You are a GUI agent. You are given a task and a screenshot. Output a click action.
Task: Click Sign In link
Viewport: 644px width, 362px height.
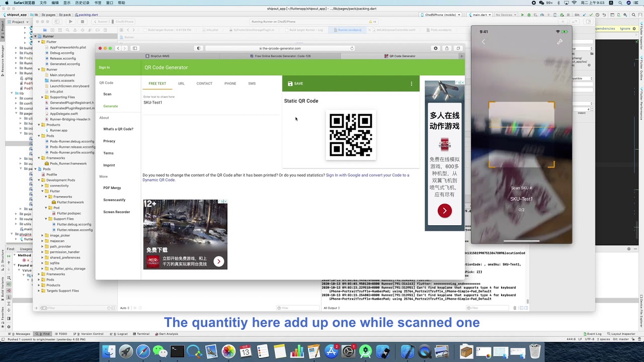[x=104, y=67]
